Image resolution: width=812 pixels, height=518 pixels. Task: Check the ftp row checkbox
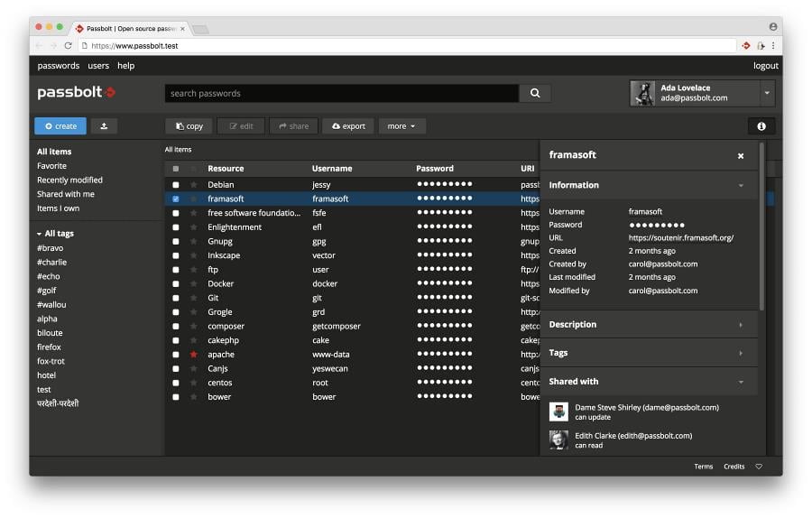[x=176, y=269]
